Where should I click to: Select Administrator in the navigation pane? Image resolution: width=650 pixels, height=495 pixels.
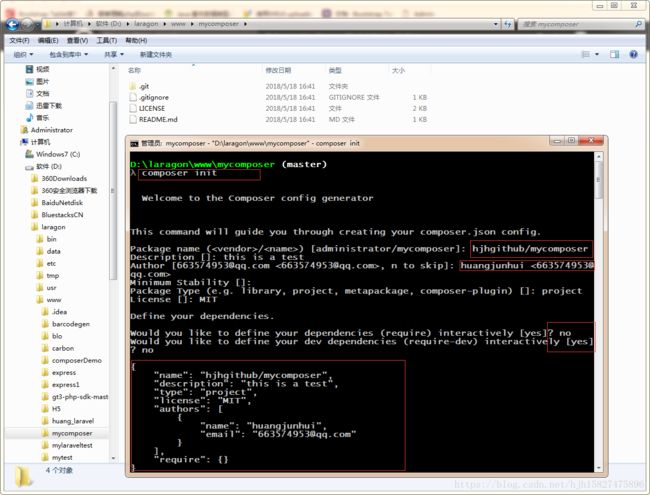click(52, 130)
